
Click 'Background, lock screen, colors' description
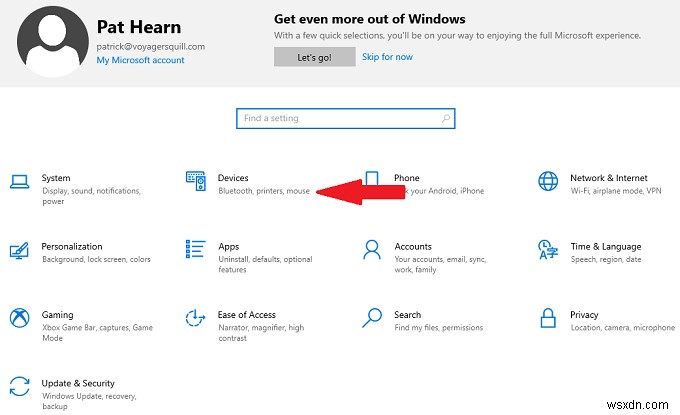[x=96, y=259]
